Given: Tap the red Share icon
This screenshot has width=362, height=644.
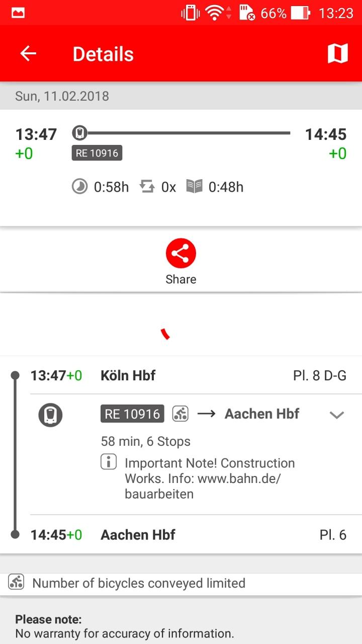Looking at the screenshot, I should pyautogui.click(x=180, y=254).
